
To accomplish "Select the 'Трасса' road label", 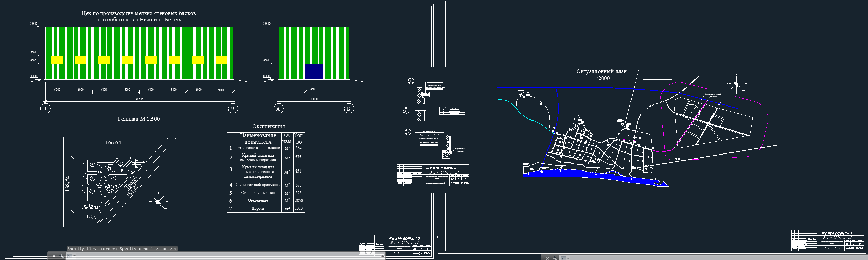I will 131,183.
